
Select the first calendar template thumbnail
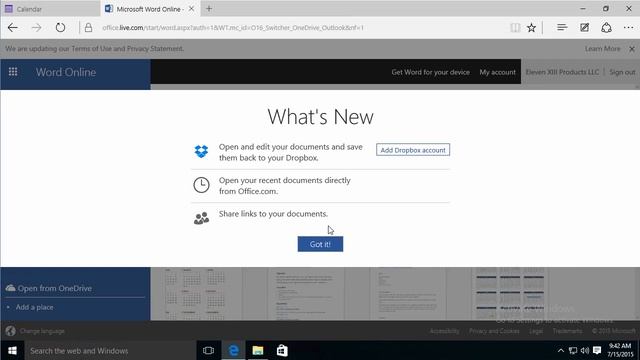coord(196,294)
